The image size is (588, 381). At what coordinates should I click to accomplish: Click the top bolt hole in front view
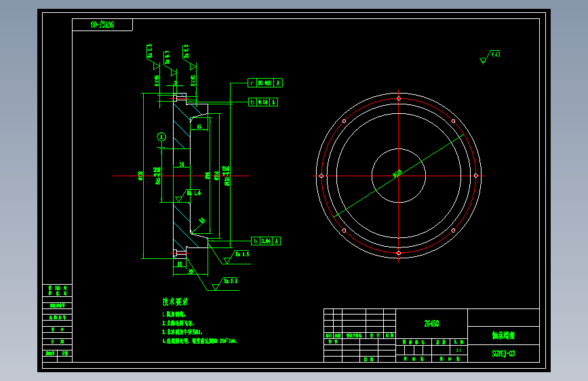399,98
